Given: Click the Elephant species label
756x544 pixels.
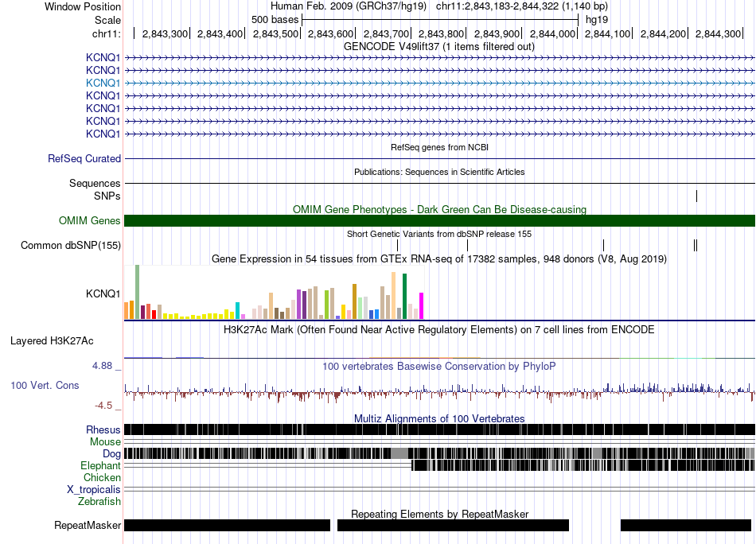Looking at the screenshot, I should point(100,466).
